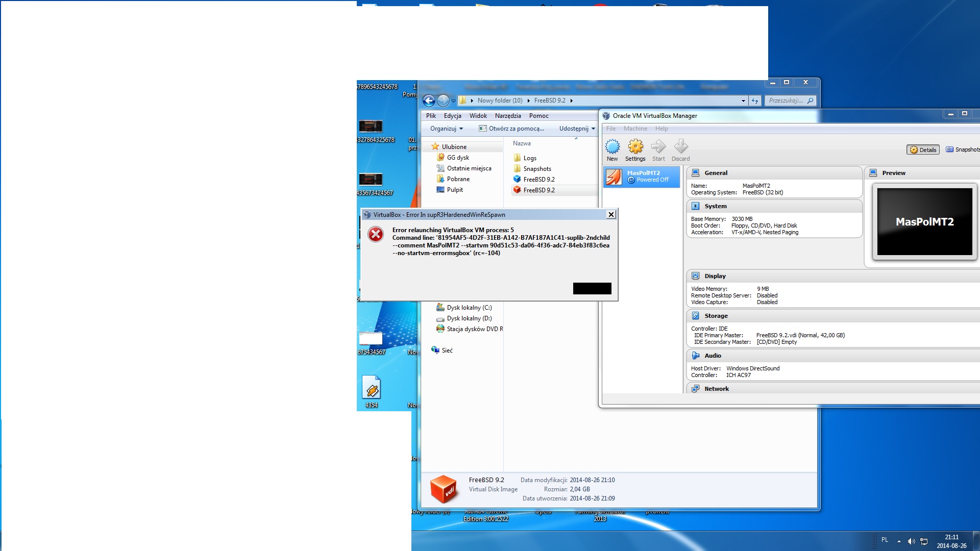The image size is (980, 551).
Task: Open Pulpit in navigation pane
Action: pyautogui.click(x=450, y=190)
